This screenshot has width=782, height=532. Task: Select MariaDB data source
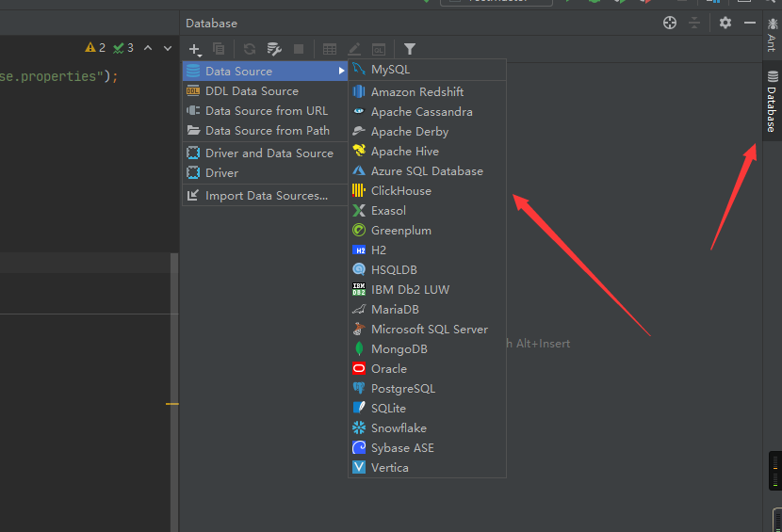pos(428,310)
